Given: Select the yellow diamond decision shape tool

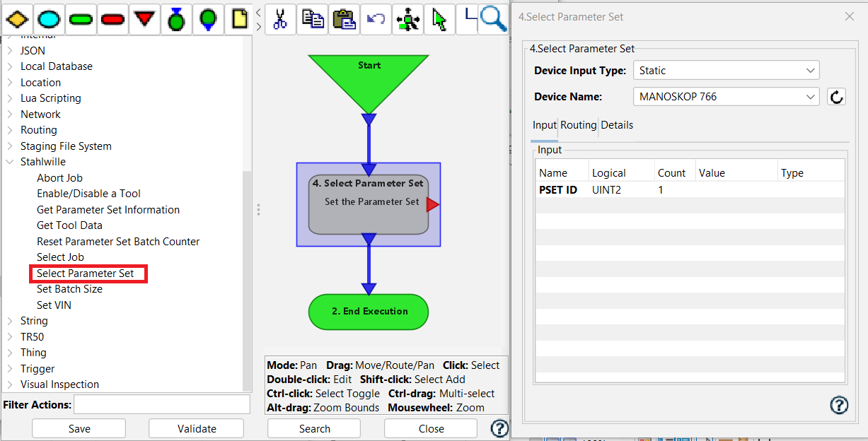Looking at the screenshot, I should coord(17,19).
